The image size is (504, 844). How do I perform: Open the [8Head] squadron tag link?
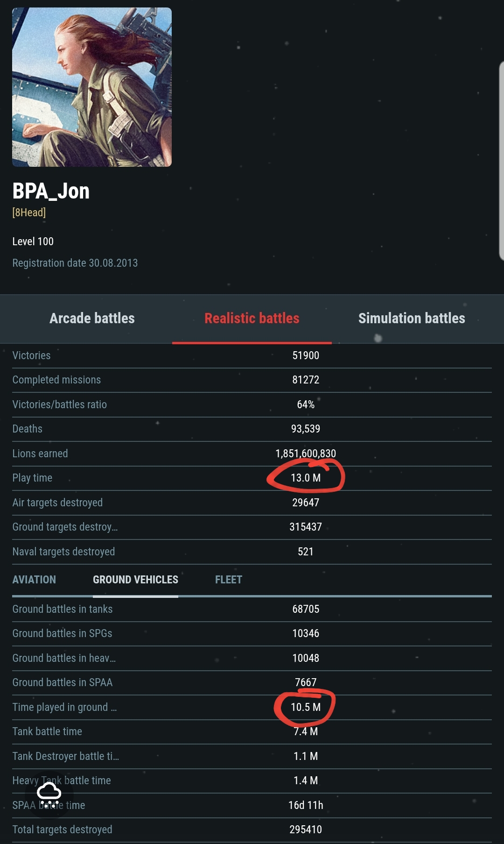pos(29,213)
